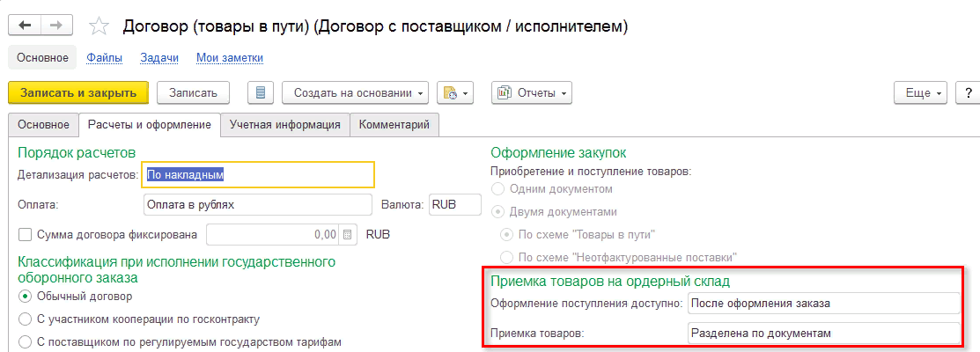Choose С поставщиком по регулируемым тарифам radio
980x352 pixels.
[25, 341]
